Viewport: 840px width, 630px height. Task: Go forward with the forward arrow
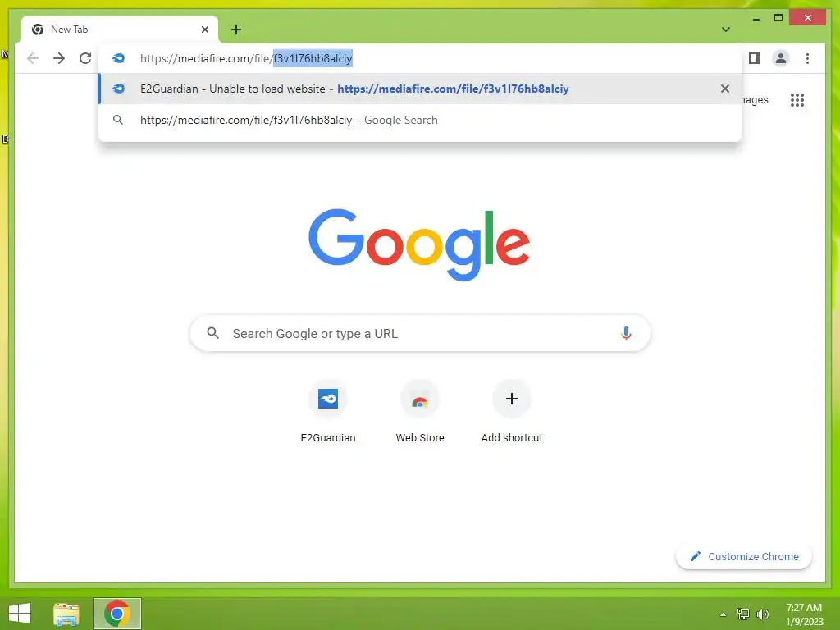[x=59, y=58]
